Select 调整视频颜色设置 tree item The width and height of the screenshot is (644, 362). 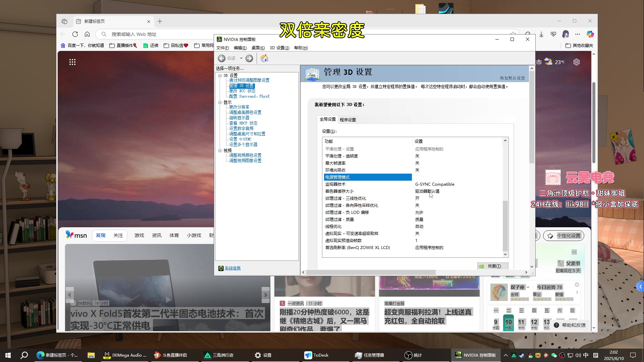(x=245, y=156)
